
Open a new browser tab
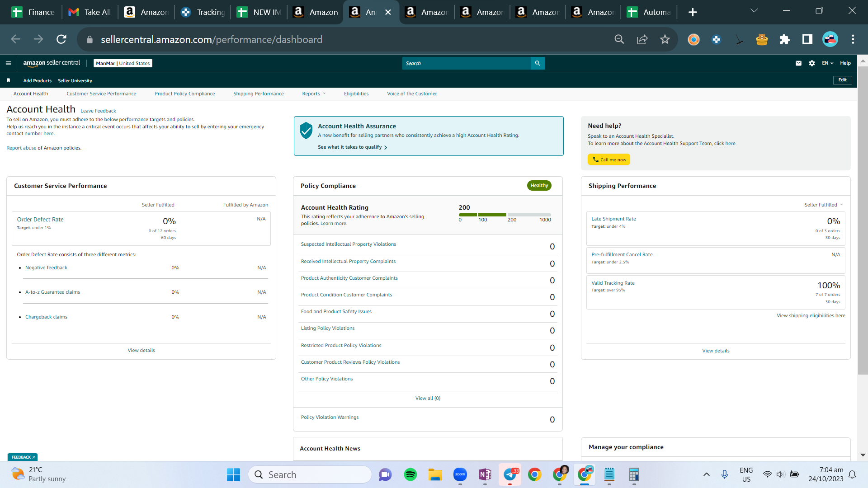(x=693, y=12)
